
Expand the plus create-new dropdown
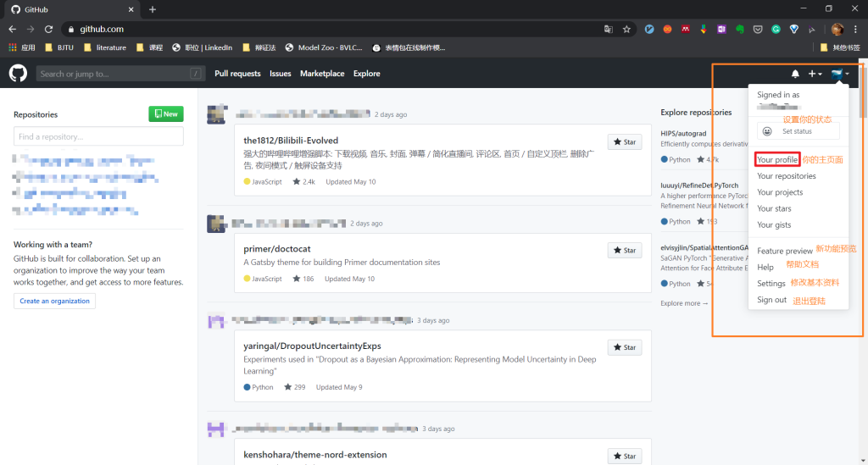pyautogui.click(x=815, y=74)
